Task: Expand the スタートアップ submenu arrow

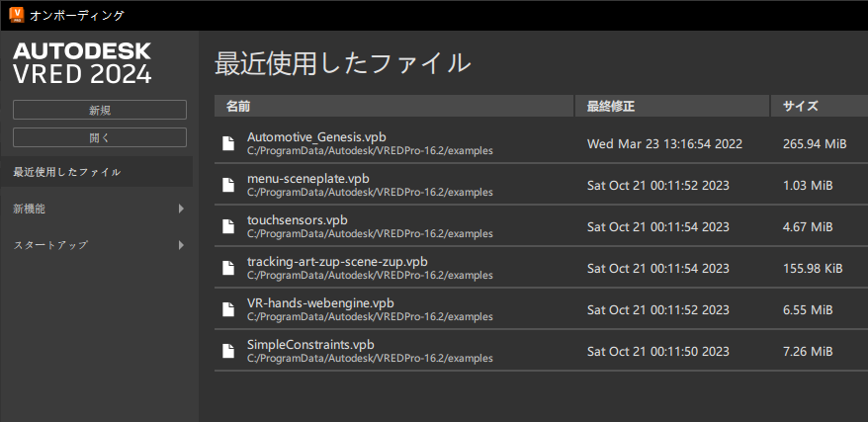Action: coord(181,245)
